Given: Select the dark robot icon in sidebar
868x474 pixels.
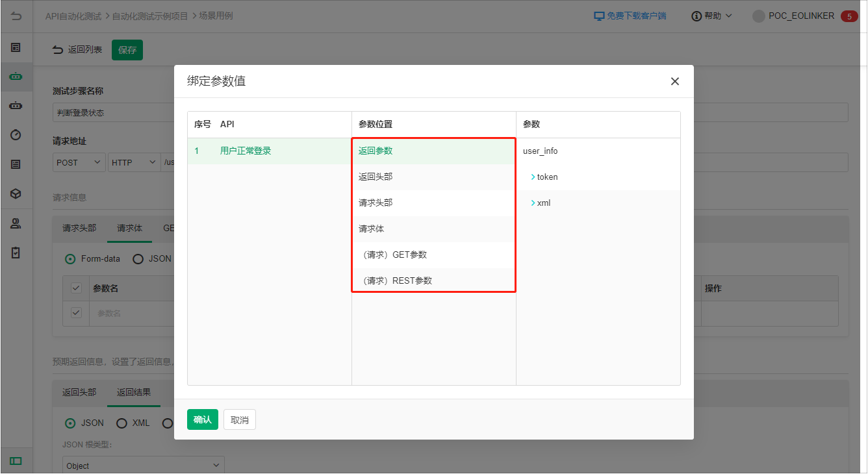Looking at the screenshot, I should click(16, 105).
